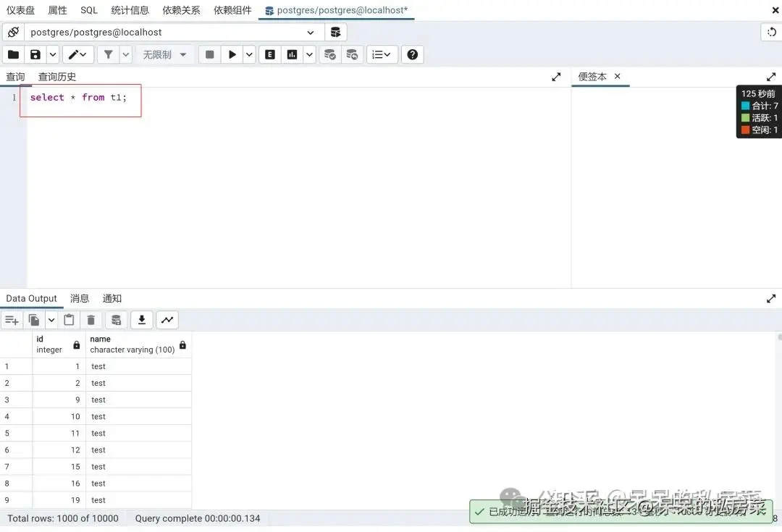Delete selected rows trash icon
Image resolution: width=782 pixels, height=532 pixels.
[91, 320]
